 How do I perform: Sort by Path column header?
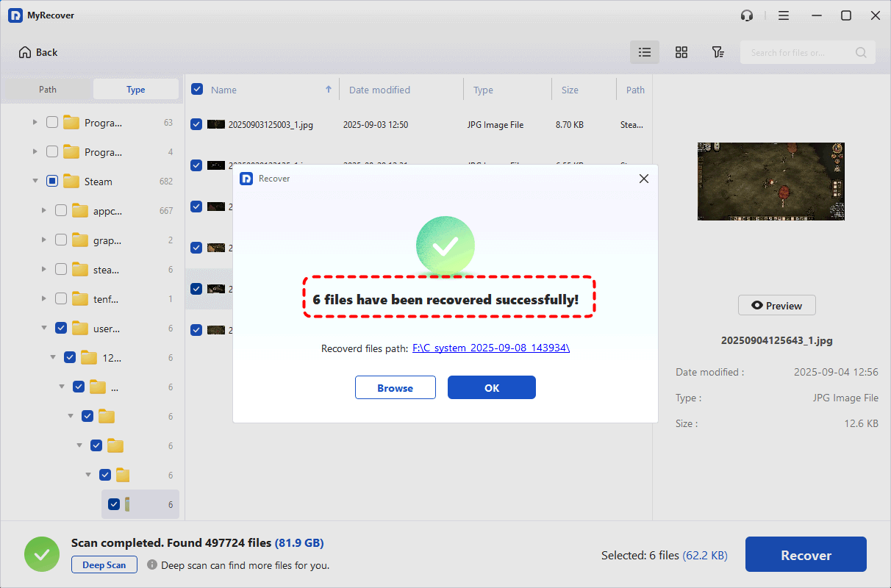click(x=635, y=90)
